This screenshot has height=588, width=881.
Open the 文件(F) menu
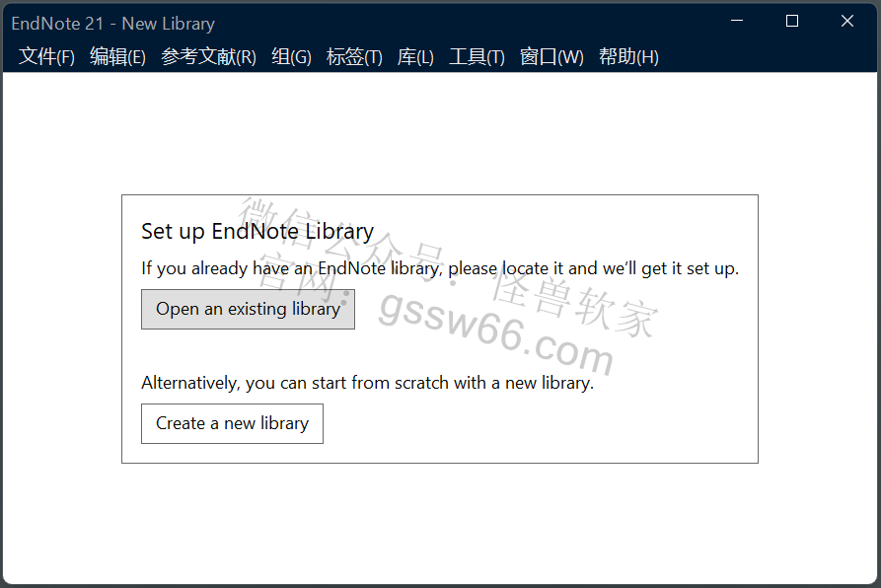point(46,57)
